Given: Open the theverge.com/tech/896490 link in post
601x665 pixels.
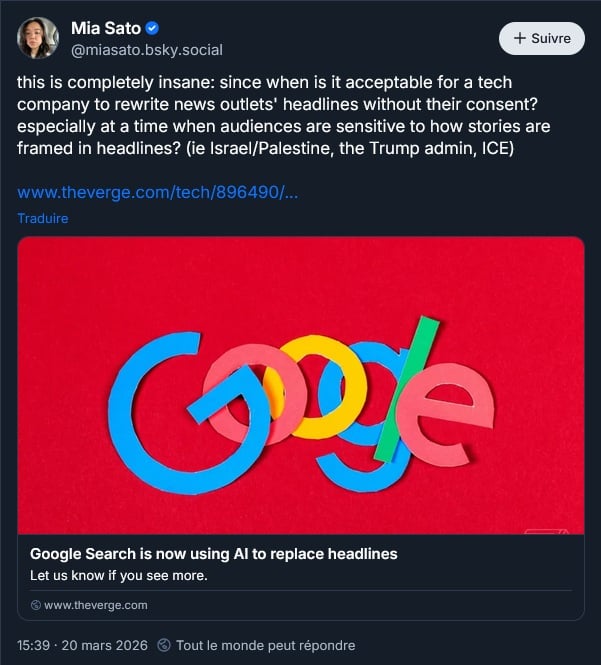Looking at the screenshot, I should [x=158, y=191].
